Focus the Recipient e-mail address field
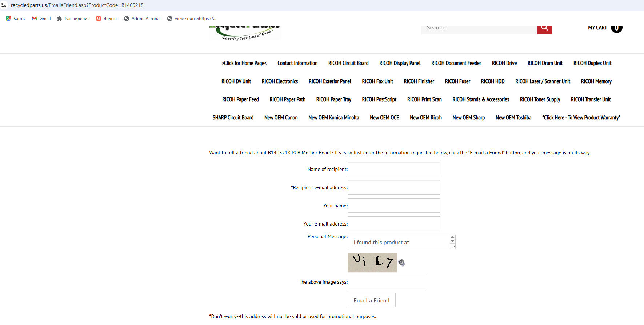 pos(394,187)
